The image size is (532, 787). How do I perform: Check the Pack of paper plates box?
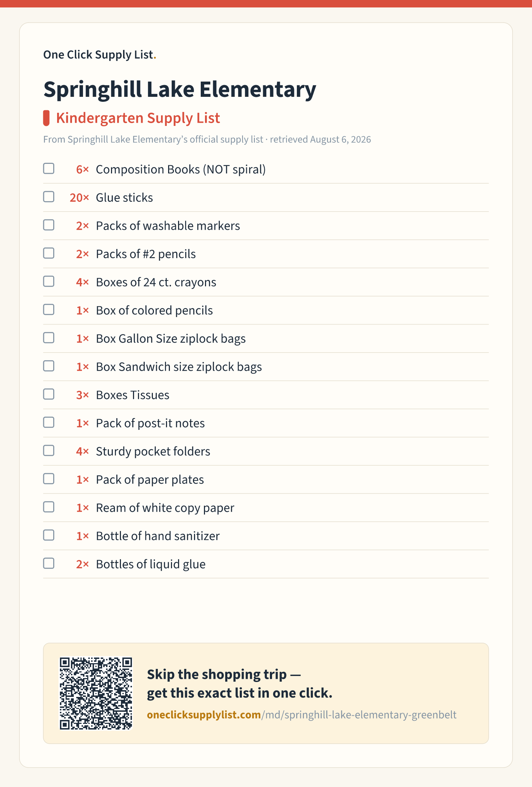[49, 479]
